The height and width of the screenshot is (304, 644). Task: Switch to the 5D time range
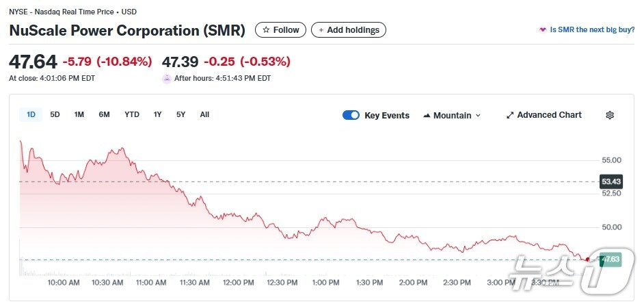tap(55, 114)
